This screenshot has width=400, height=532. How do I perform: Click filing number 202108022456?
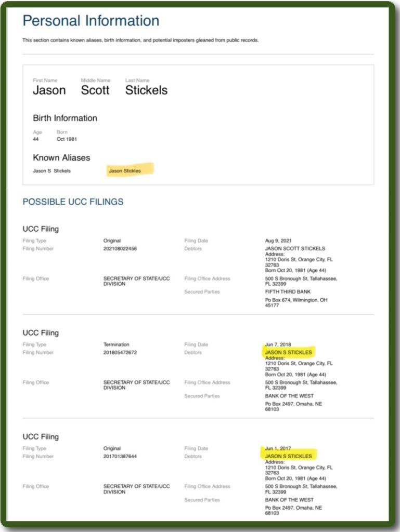click(120, 249)
